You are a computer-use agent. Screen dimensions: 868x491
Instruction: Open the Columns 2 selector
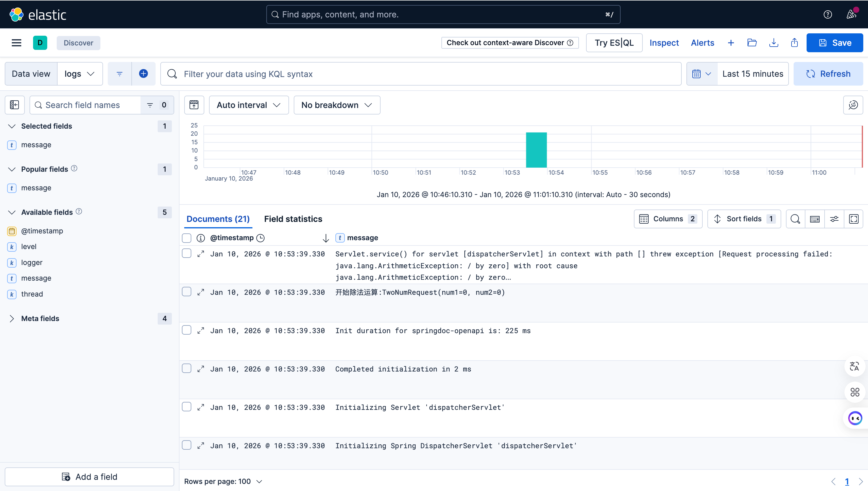point(668,219)
